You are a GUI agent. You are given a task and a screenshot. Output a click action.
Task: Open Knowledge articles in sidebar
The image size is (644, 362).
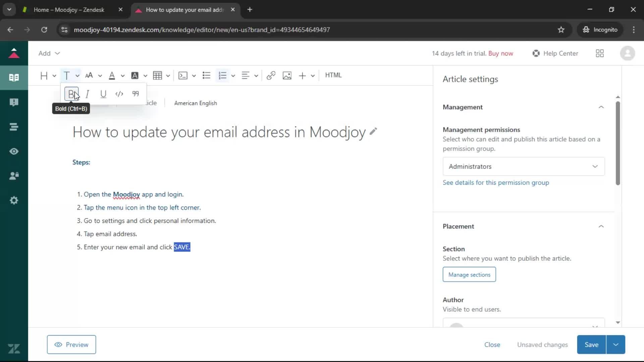click(x=14, y=78)
